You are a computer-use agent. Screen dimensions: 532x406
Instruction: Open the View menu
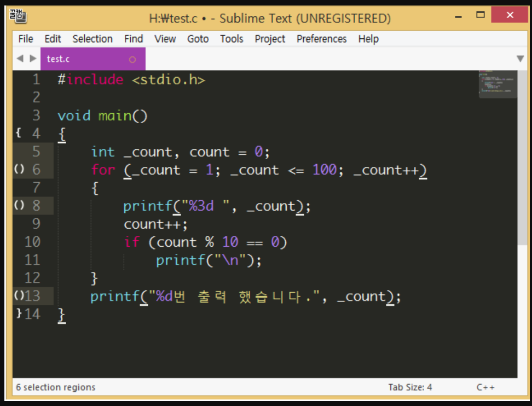click(165, 39)
